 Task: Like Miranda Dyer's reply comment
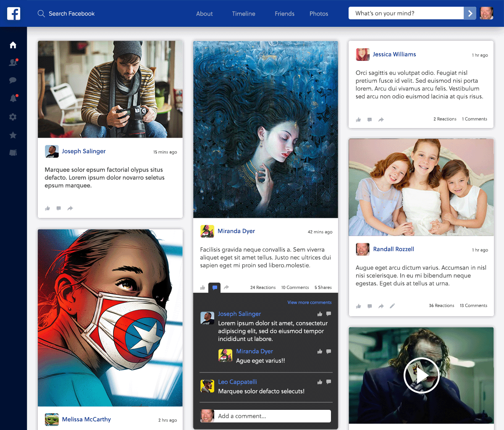point(320,351)
